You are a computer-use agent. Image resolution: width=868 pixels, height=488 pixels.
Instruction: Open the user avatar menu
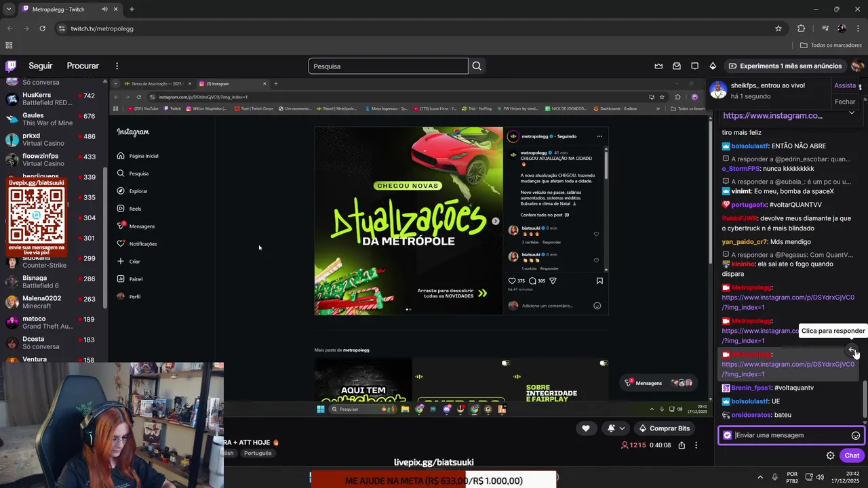(857, 66)
